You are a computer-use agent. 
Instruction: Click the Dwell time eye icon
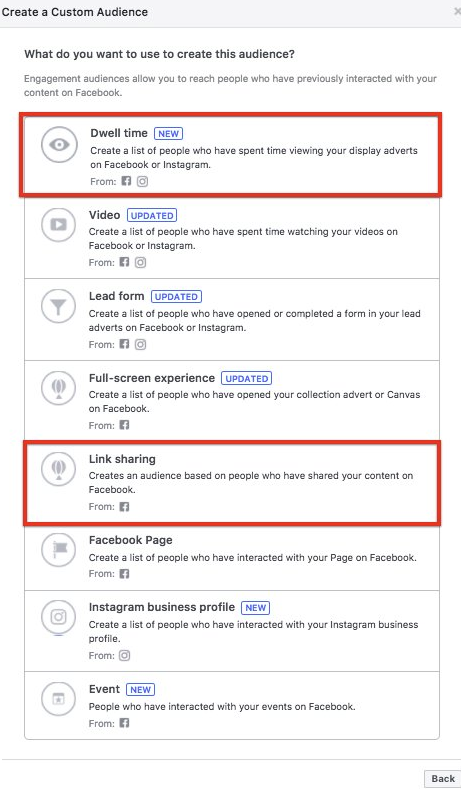tap(59, 145)
